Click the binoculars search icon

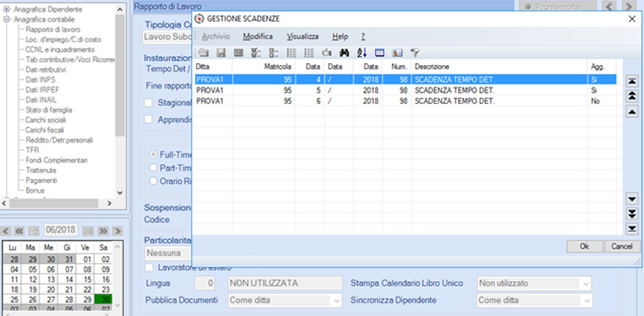(344, 52)
